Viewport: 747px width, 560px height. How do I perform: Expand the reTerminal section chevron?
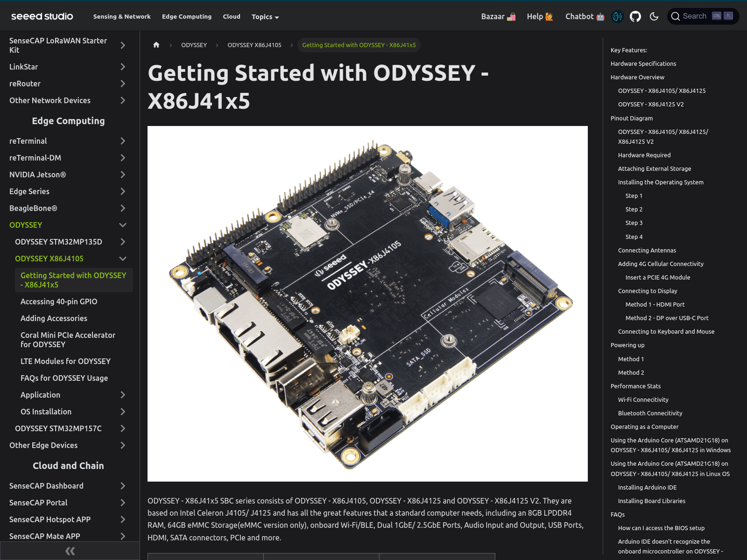pyautogui.click(x=123, y=141)
